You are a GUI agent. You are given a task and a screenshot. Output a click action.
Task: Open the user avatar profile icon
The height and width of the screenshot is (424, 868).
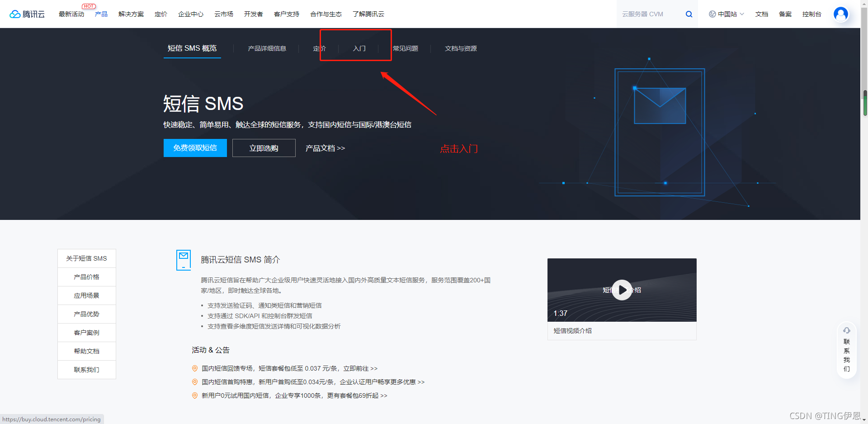click(841, 14)
